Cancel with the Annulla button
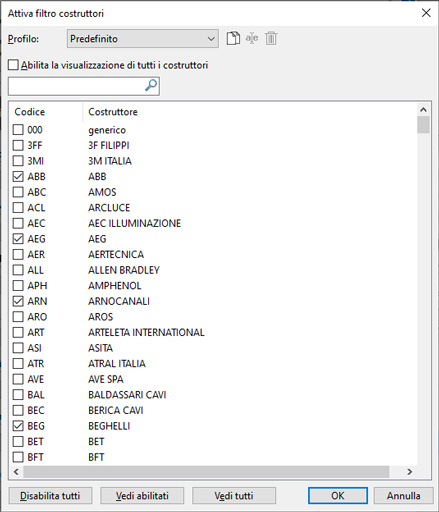The width and height of the screenshot is (439, 512). [403, 496]
